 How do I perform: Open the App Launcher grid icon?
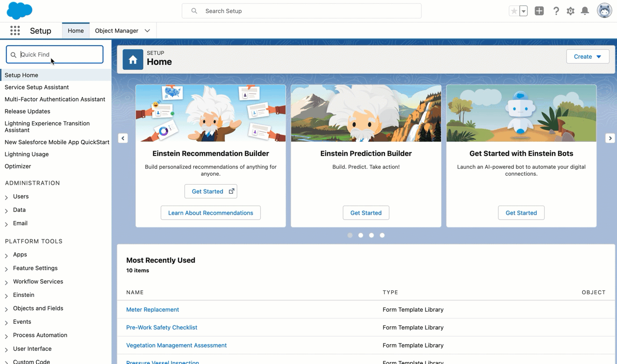pos(15,30)
